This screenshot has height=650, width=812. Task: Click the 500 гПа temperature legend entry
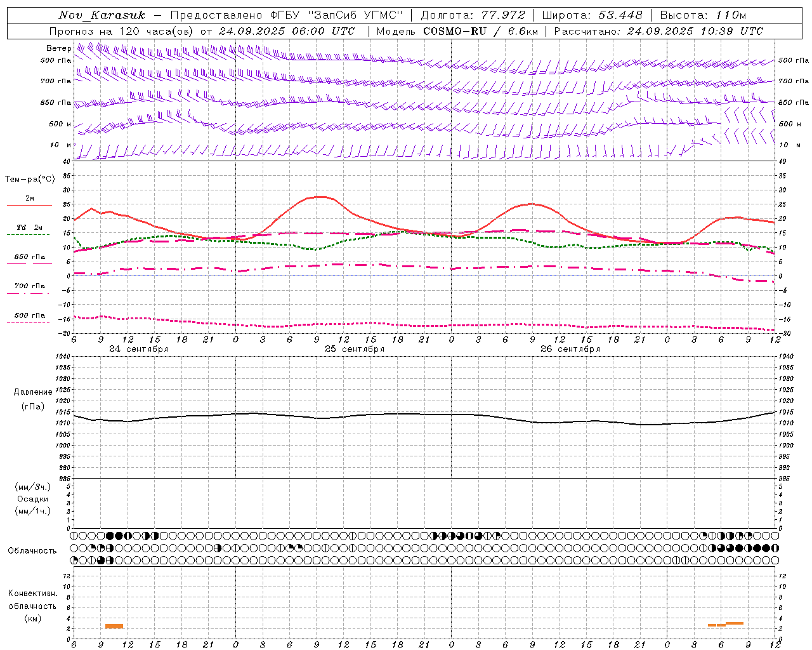(30, 315)
